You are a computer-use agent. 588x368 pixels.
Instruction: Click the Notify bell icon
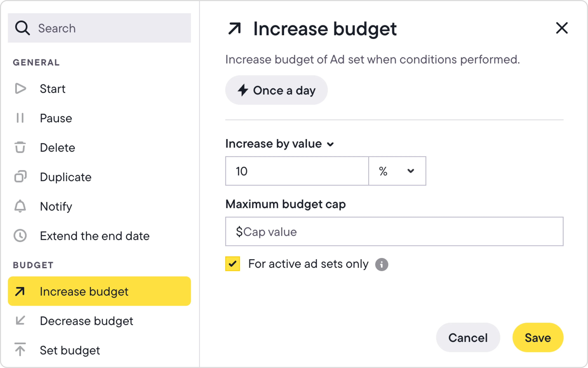tap(20, 206)
